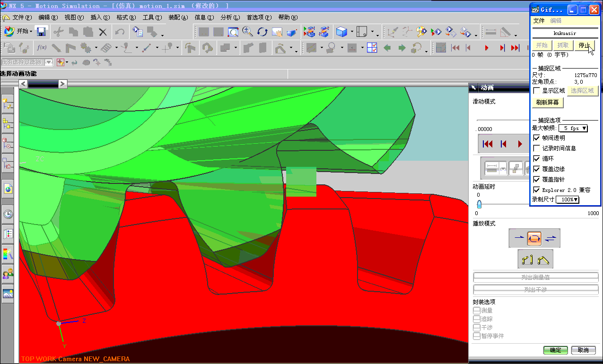Click the 取消 button

583,350
